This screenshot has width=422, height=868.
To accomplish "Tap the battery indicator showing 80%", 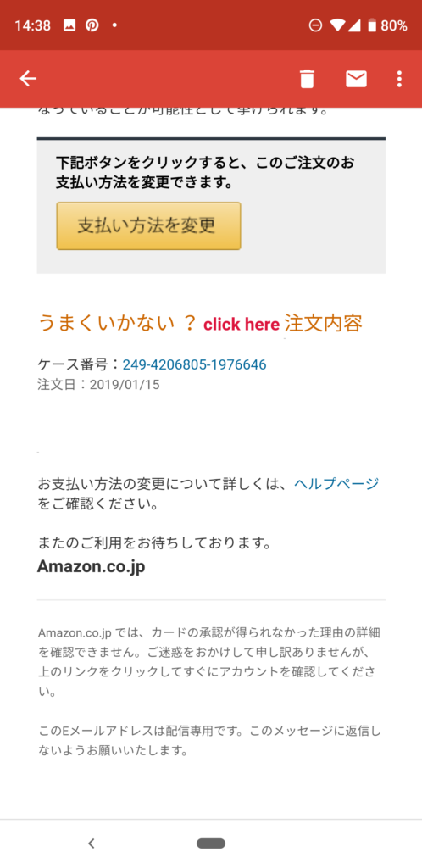I will coord(388,25).
